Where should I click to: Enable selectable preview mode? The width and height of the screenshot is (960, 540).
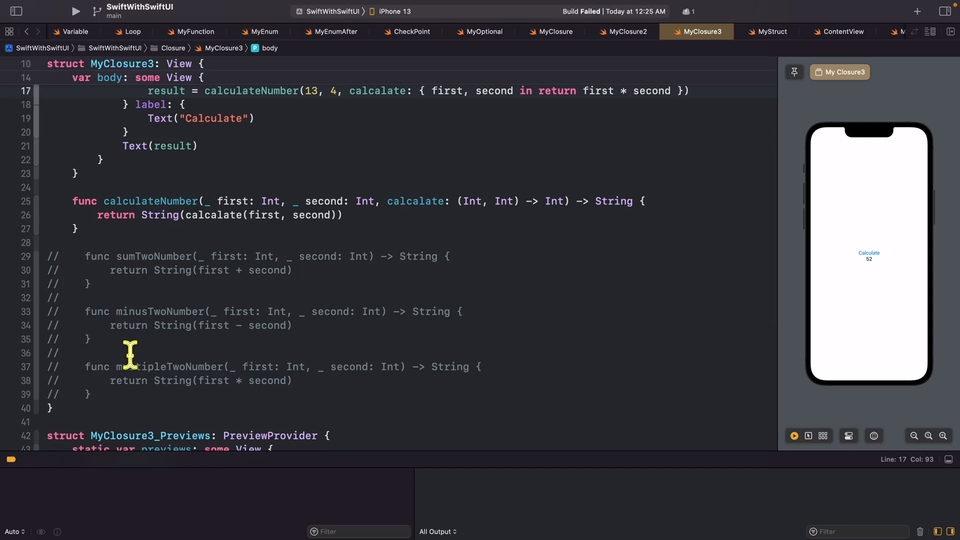pos(808,436)
